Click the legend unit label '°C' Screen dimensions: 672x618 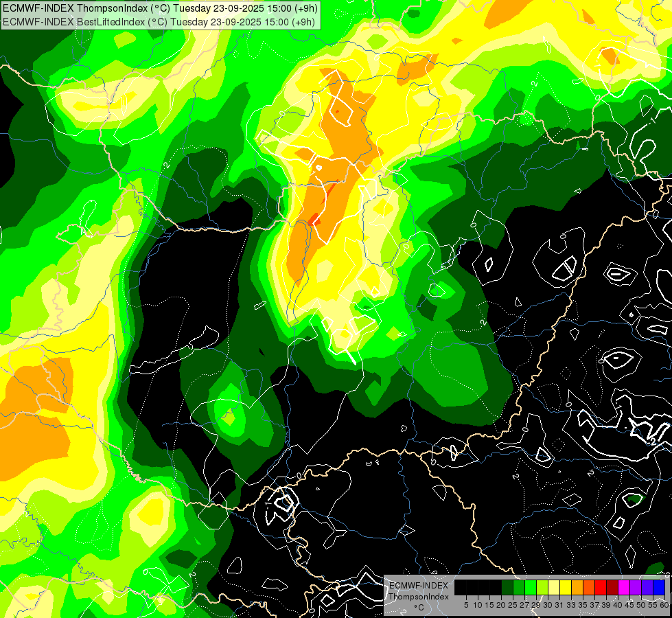419,608
